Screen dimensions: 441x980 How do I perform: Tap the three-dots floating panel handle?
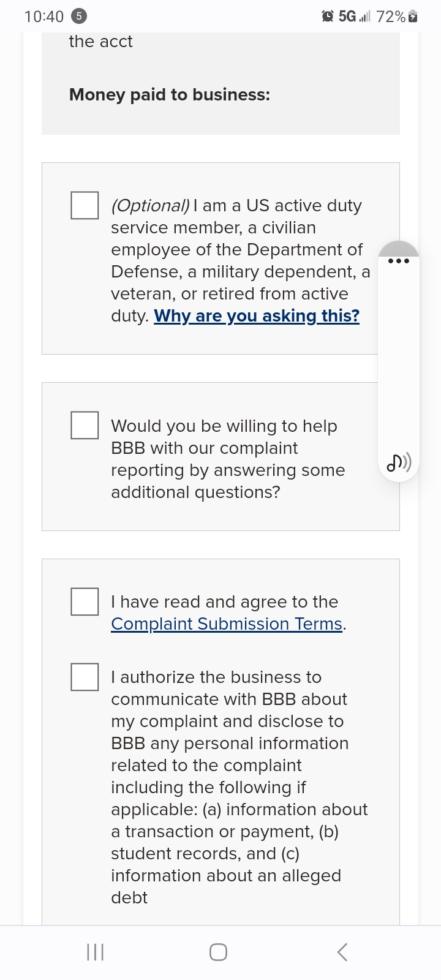click(399, 260)
